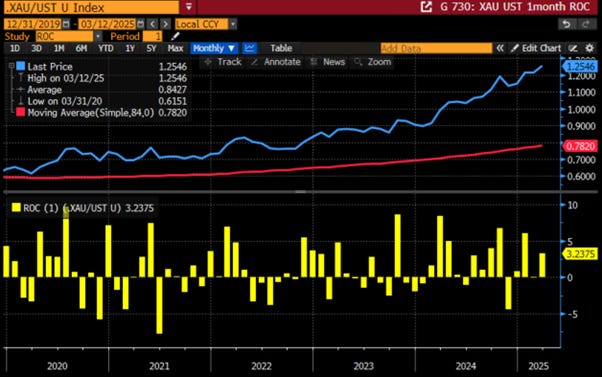602x377 pixels.
Task: Expand the Local CCY currency dropdown
Action: [x=233, y=24]
